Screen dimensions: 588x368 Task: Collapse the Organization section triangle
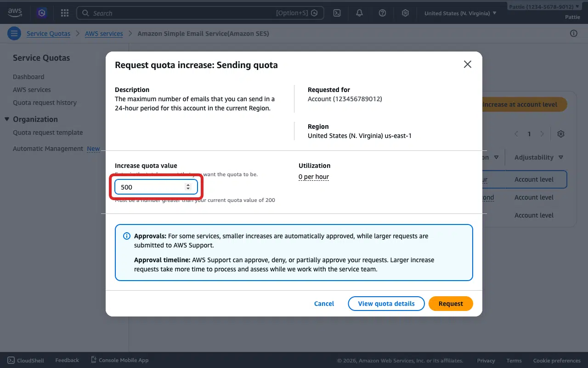(7, 119)
